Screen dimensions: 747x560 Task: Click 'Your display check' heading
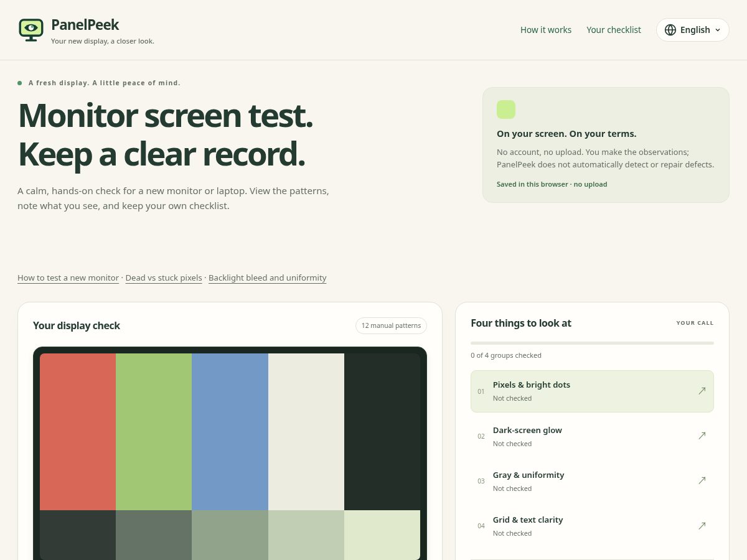click(77, 325)
